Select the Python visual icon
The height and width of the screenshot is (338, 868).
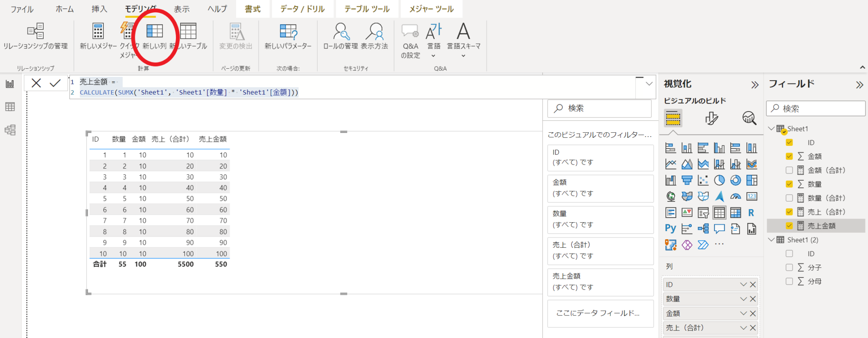670,229
